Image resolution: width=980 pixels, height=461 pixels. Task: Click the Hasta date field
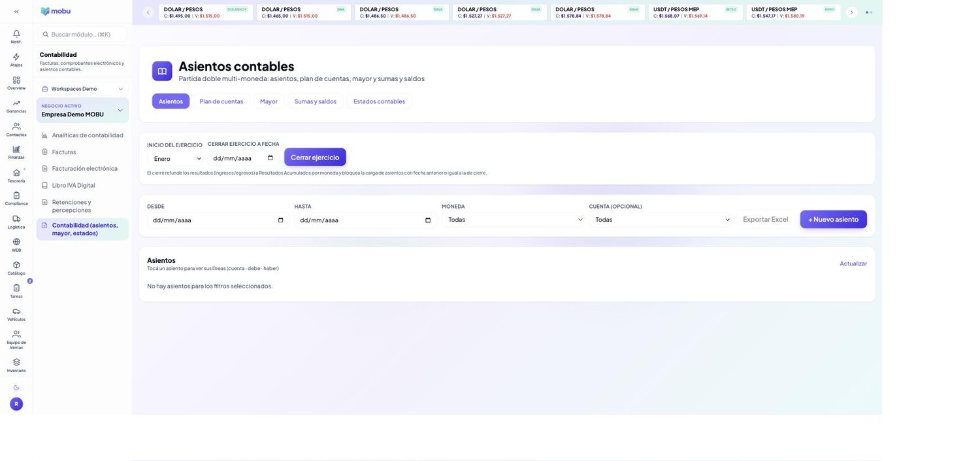click(x=365, y=220)
